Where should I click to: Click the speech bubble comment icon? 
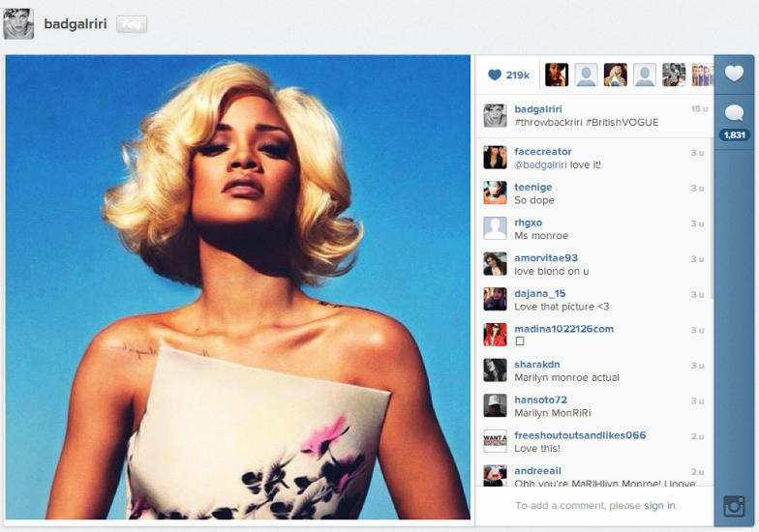click(734, 114)
